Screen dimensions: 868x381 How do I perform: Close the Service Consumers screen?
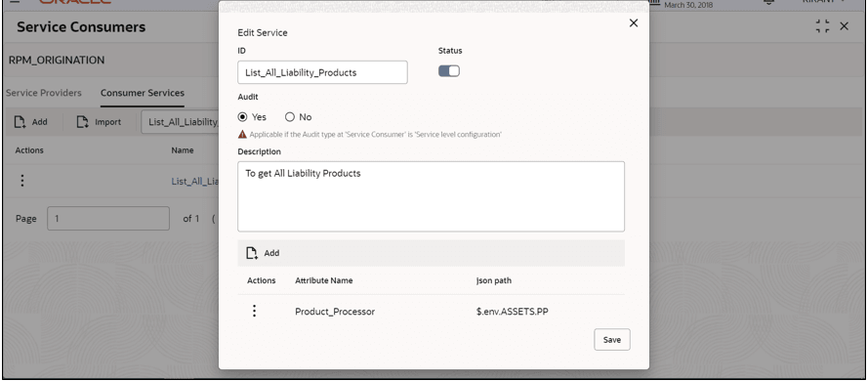click(x=844, y=26)
